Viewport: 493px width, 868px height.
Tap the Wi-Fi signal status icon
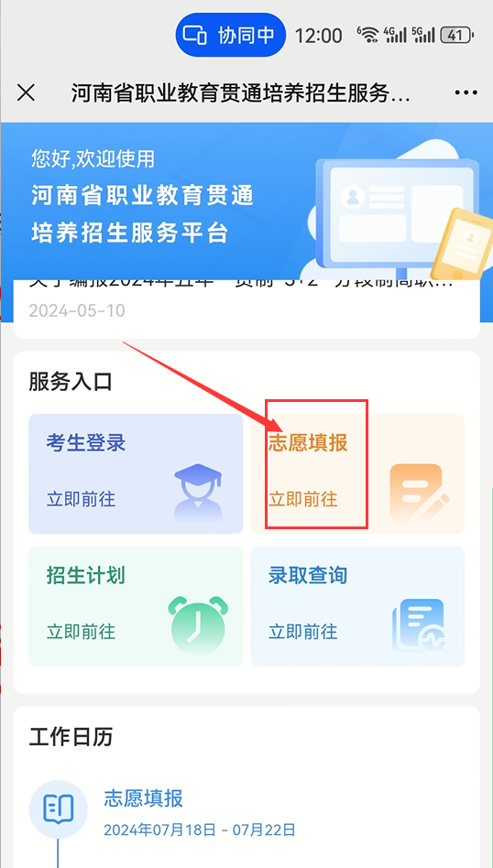(367, 35)
